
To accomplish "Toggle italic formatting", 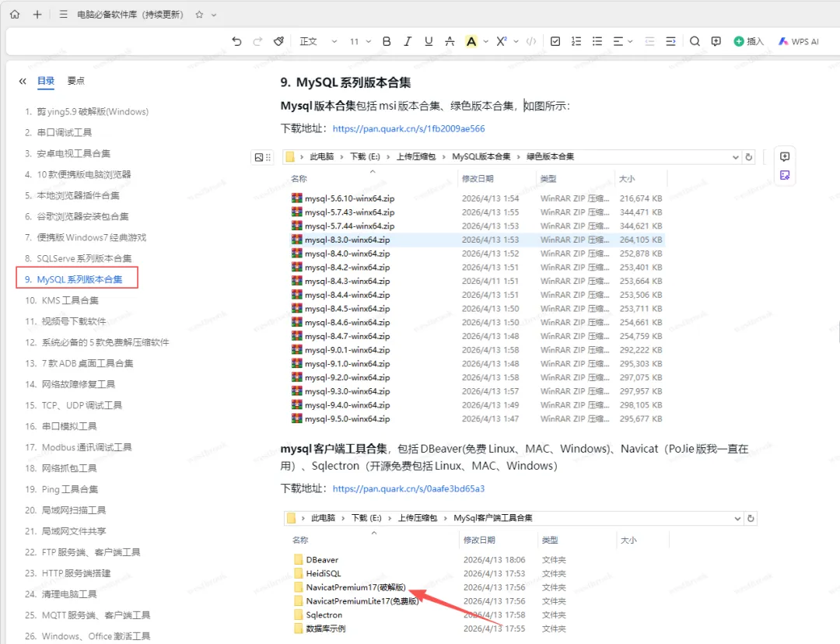I will click(407, 41).
